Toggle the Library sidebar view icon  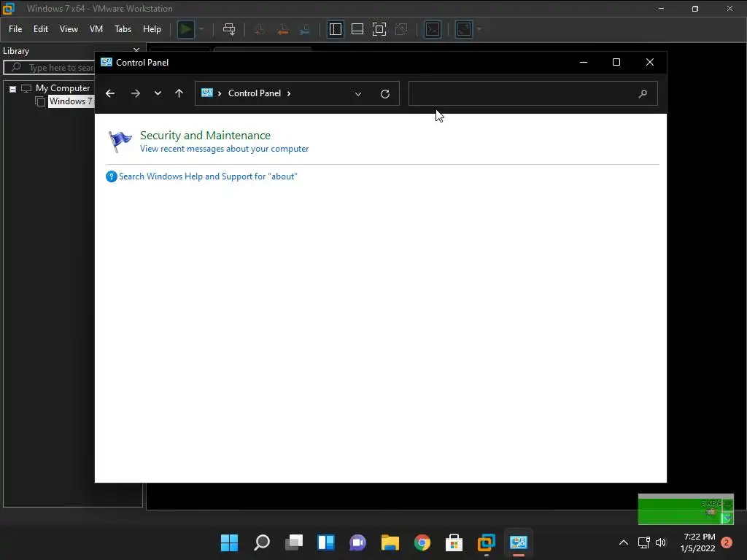click(x=336, y=29)
